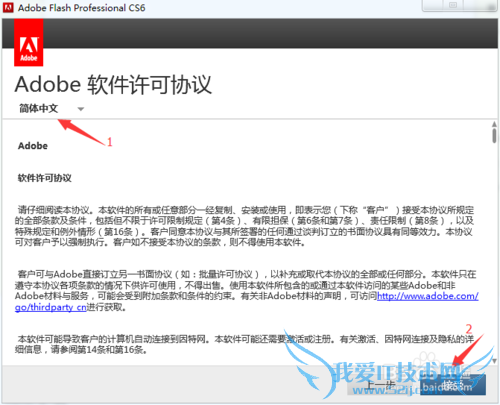Screen dimensions: 500x405
Task: Click the paragraph starting 客户可与Adobe直接订立
Action: pyautogui.click(x=247, y=291)
